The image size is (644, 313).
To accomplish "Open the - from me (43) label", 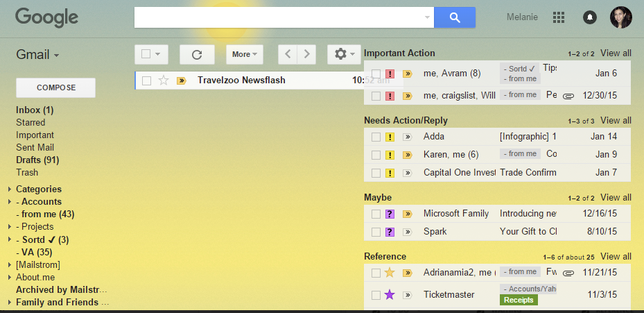I will click(45, 214).
